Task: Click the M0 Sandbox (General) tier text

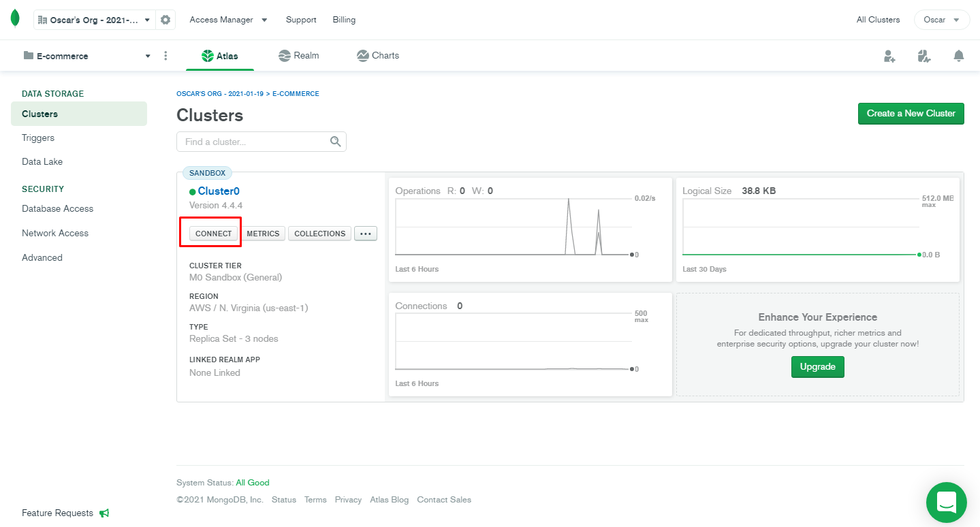Action: pos(236,277)
